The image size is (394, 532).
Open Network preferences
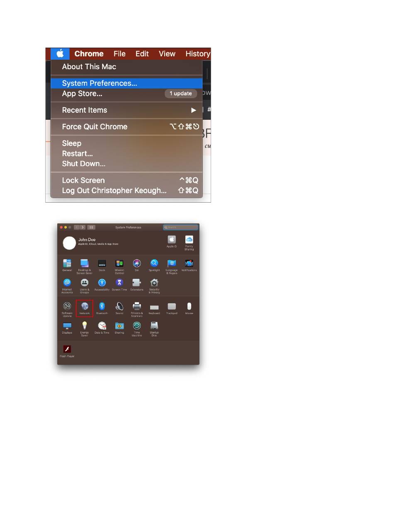click(84, 308)
